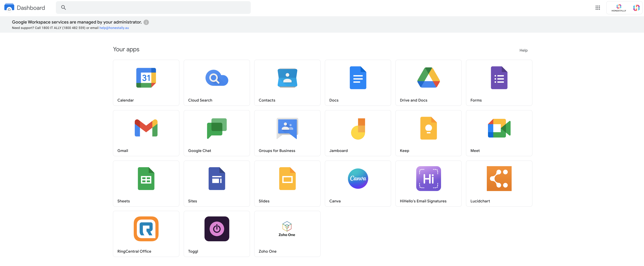
Task: Click the administrator info icon
Action: coord(146,22)
